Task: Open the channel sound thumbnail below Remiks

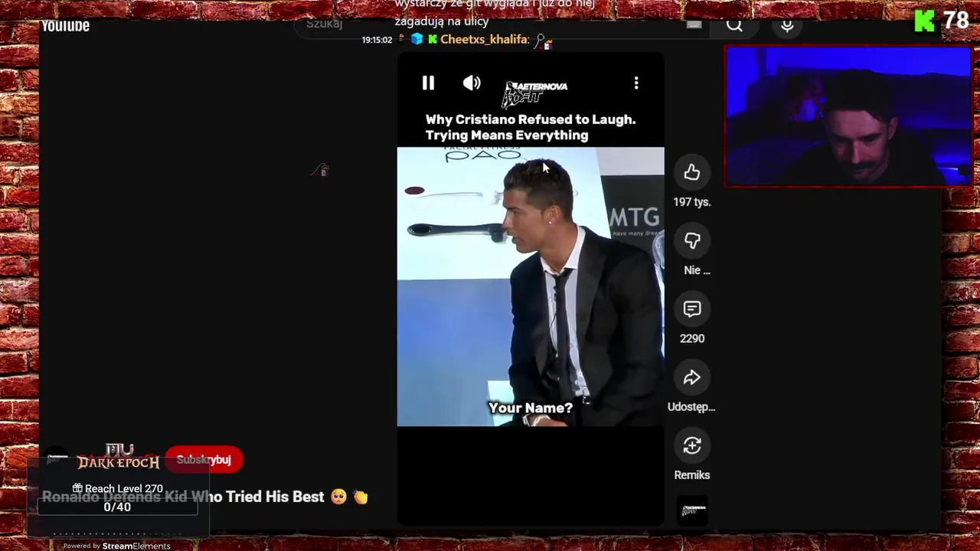Action: tap(692, 510)
